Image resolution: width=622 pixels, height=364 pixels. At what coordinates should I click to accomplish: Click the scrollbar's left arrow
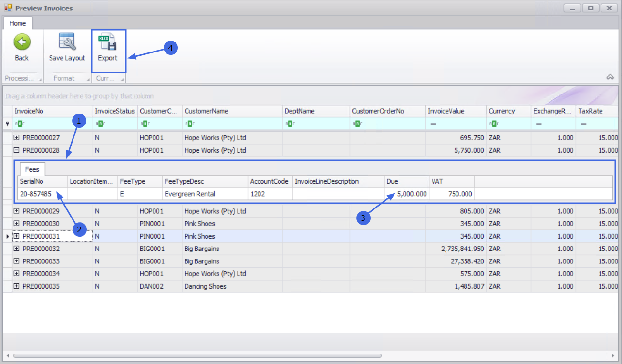[7, 355]
